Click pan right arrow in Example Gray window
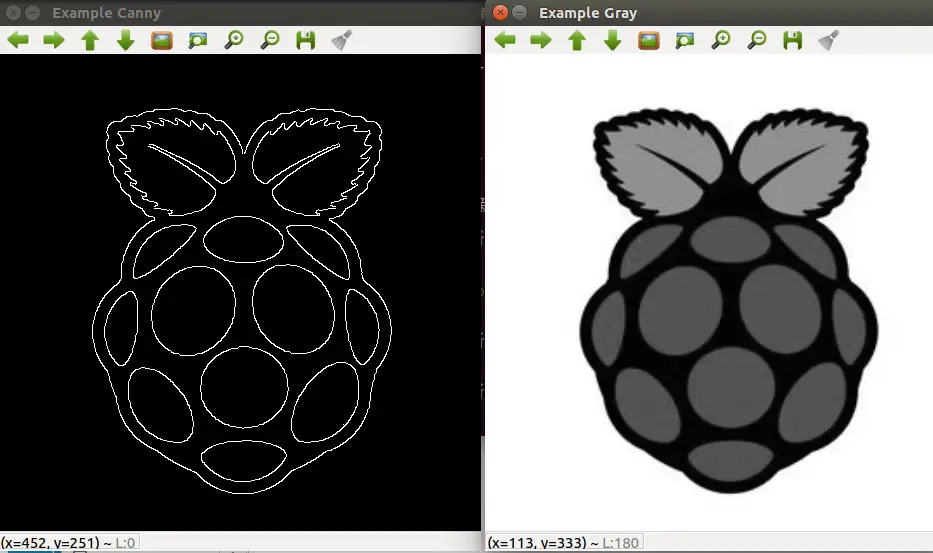 point(540,40)
